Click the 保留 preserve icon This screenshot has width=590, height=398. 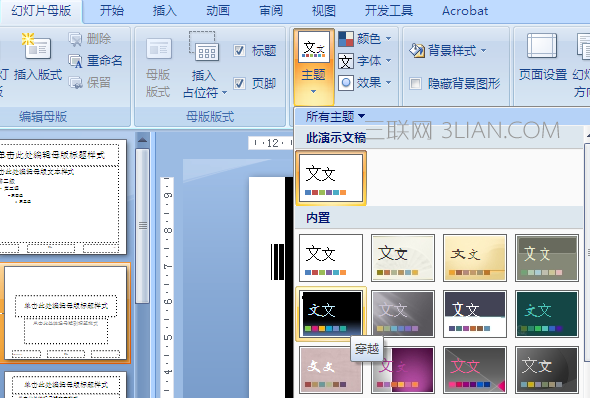75,82
